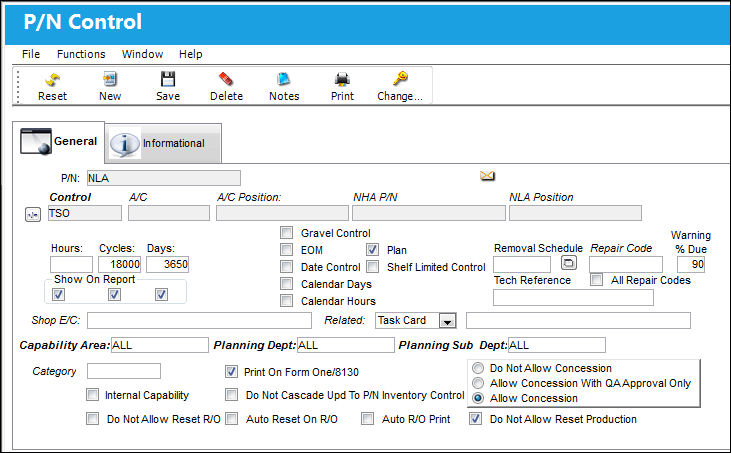The image size is (731, 453).
Task: Click the Planning Dept field
Action: click(345, 345)
